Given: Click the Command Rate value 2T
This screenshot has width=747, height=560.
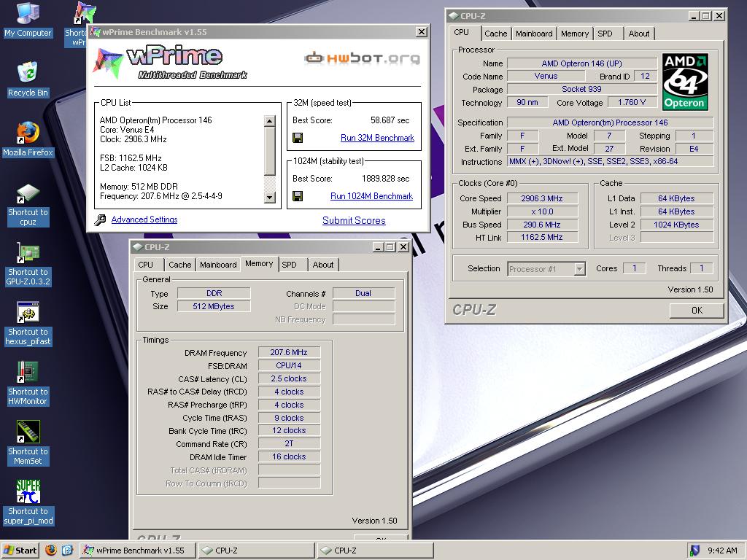Looking at the screenshot, I should point(289,444).
